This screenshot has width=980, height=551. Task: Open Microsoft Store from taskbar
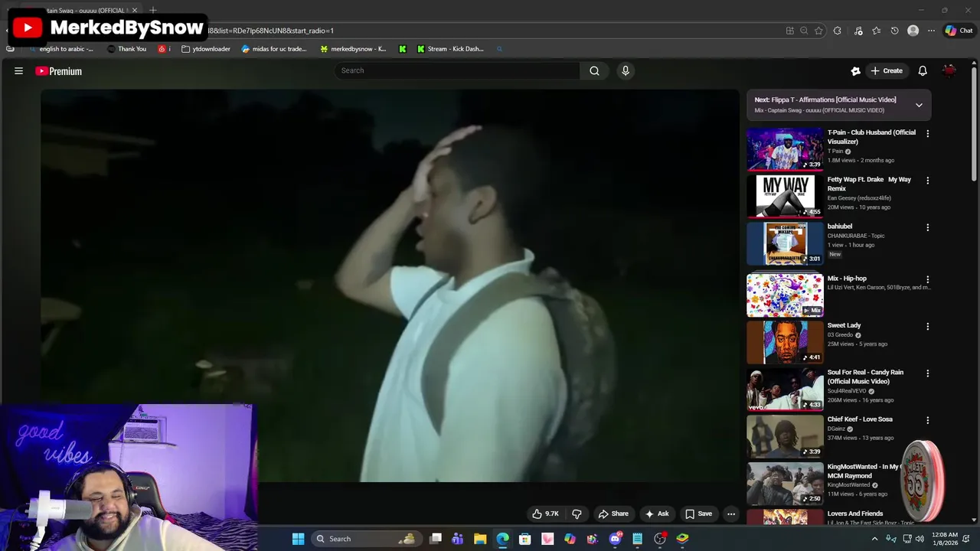(525, 539)
